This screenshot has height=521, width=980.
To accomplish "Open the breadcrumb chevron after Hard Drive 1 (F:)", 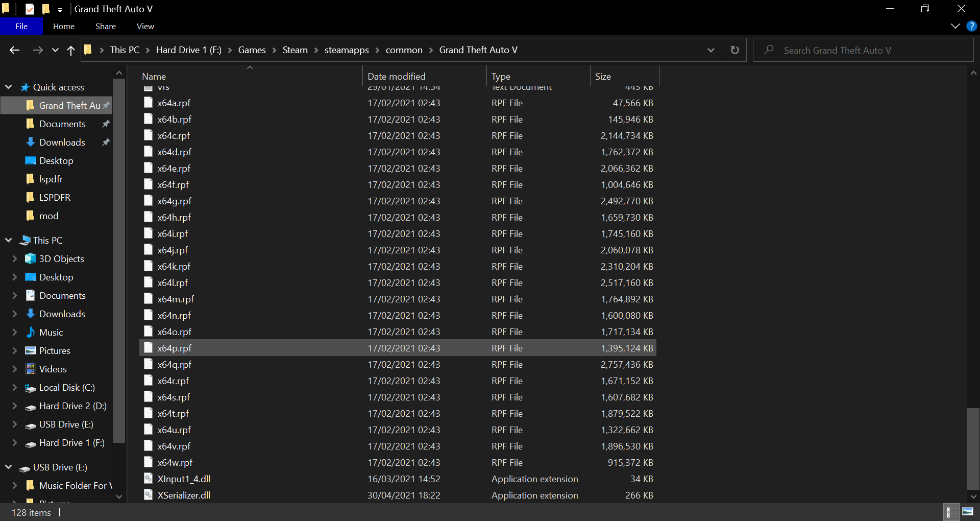I will [230, 50].
